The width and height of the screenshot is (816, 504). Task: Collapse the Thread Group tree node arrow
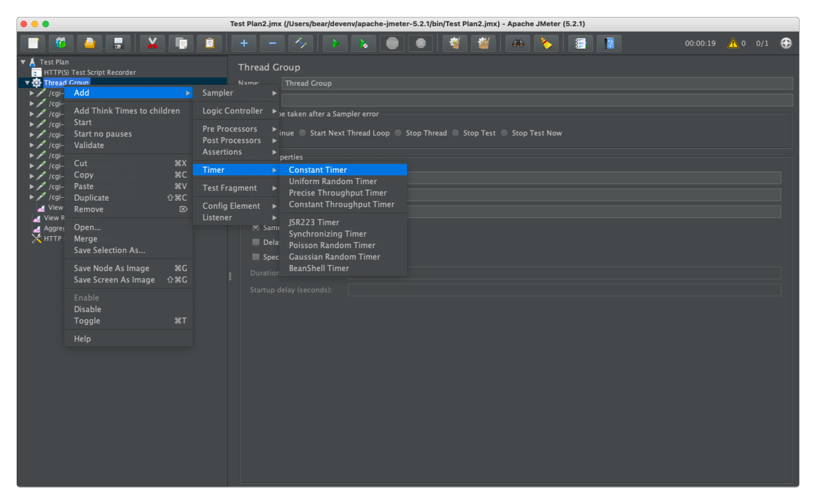(27, 83)
